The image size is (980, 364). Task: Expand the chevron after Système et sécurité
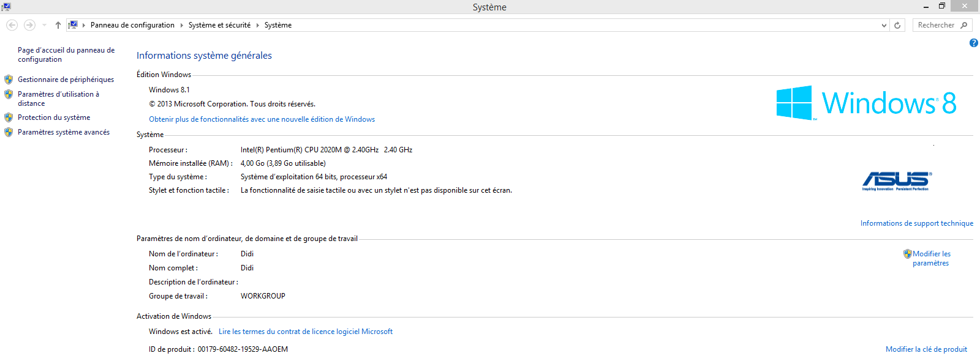pyautogui.click(x=258, y=25)
